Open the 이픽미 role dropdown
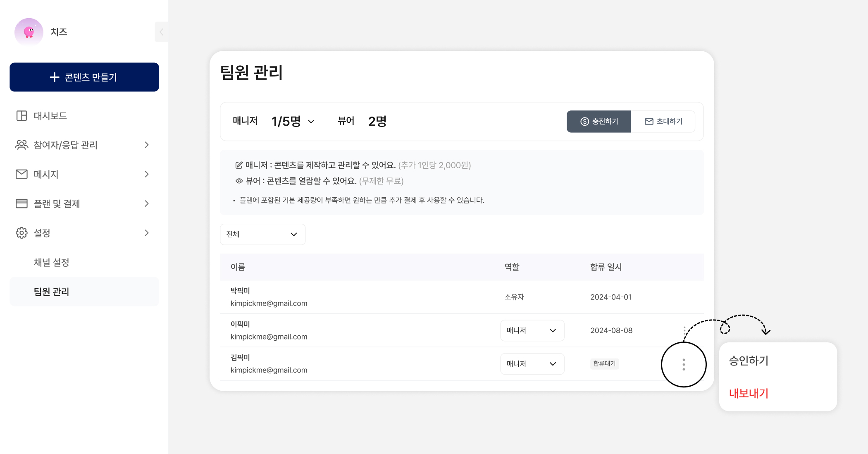The height and width of the screenshot is (454, 868). 532,330
